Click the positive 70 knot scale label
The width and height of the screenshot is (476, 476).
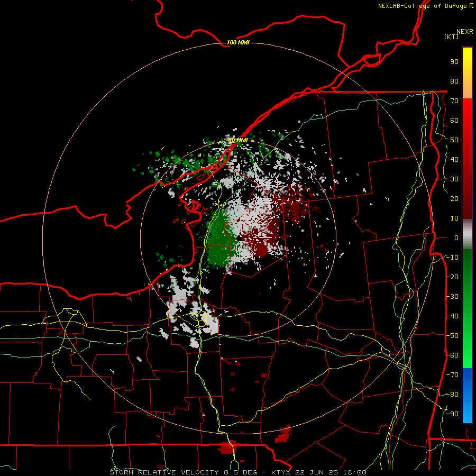(x=454, y=101)
